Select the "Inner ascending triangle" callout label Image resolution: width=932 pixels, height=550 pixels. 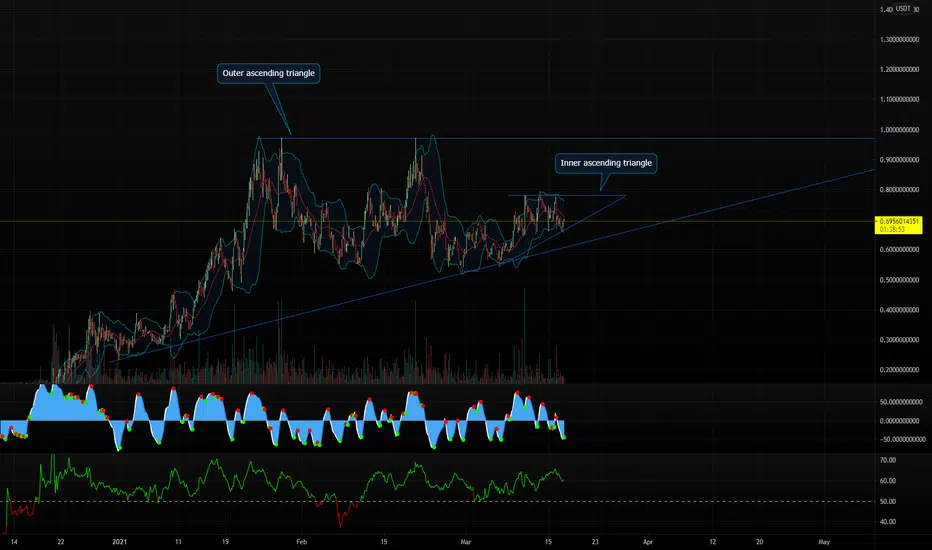[x=606, y=163]
